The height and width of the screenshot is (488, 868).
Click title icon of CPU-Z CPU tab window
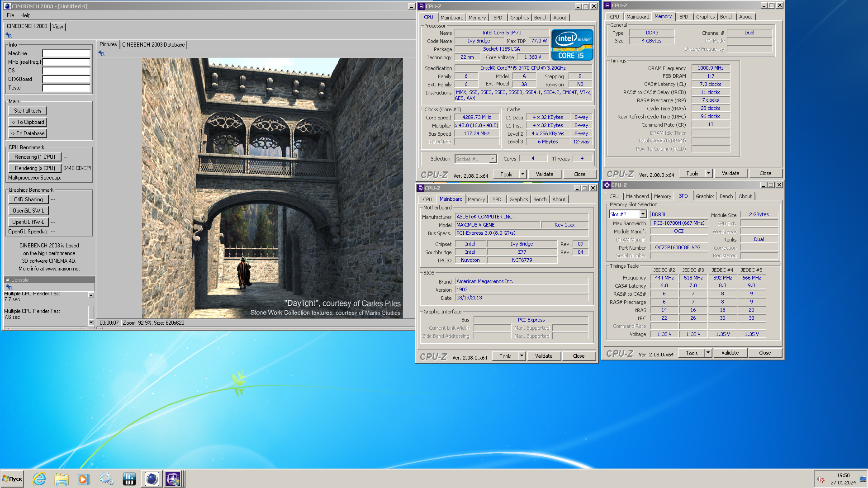click(x=422, y=6)
